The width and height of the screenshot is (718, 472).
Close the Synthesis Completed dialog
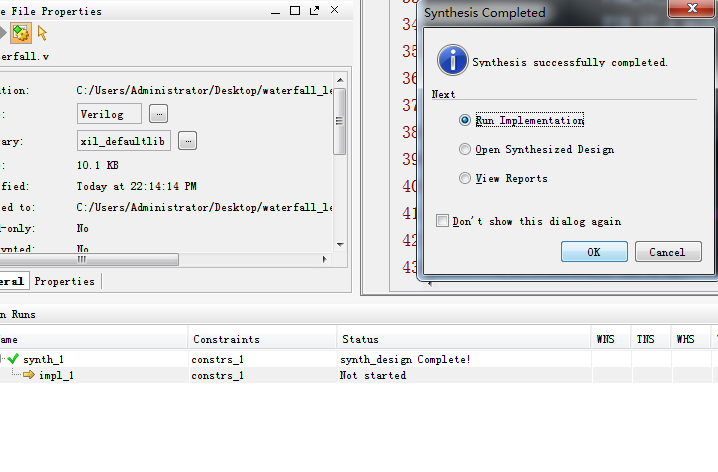tap(692, 8)
